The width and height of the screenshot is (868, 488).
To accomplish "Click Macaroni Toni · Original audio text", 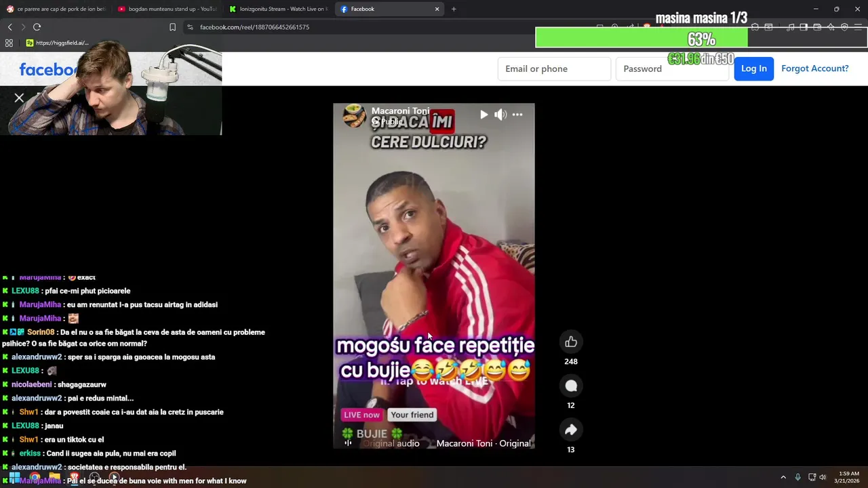I will coord(484,443).
